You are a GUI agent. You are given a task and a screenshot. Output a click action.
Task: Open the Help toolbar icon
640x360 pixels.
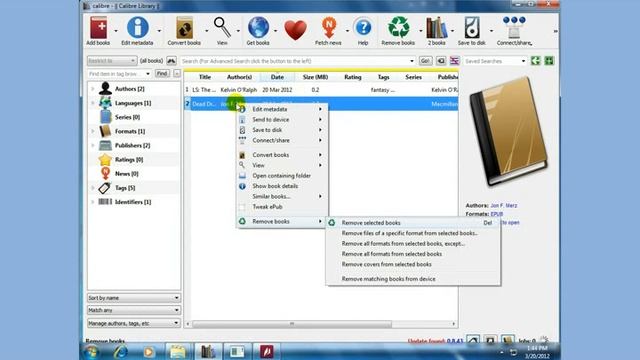pyautogui.click(x=363, y=31)
